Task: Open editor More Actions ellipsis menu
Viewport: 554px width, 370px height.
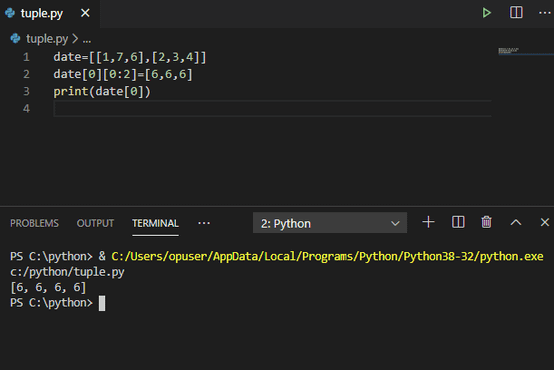Action: (x=544, y=13)
